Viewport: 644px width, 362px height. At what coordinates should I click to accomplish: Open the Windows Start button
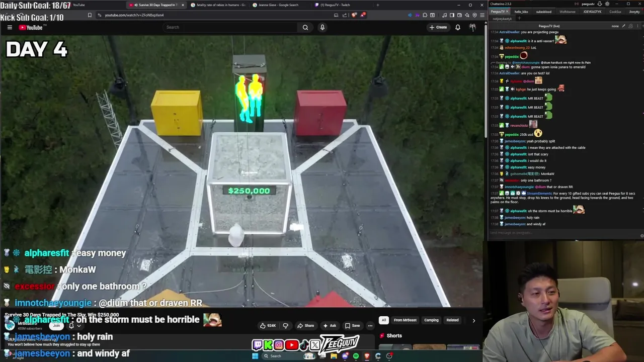255,356
